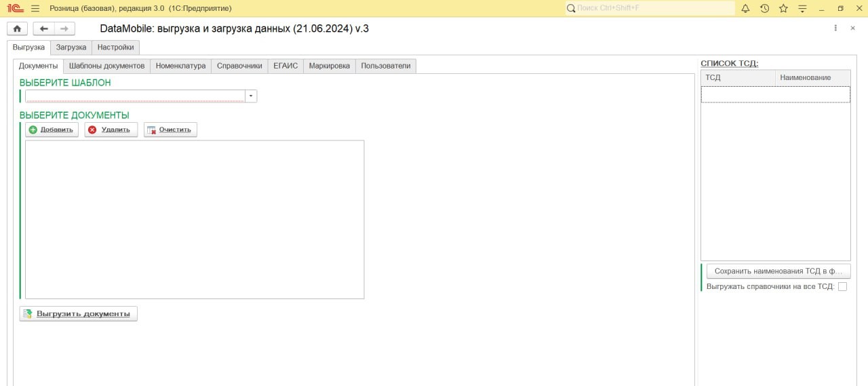Viewport: 868px width, 386px height.
Task: Open favorites star icon
Action: [783, 8]
